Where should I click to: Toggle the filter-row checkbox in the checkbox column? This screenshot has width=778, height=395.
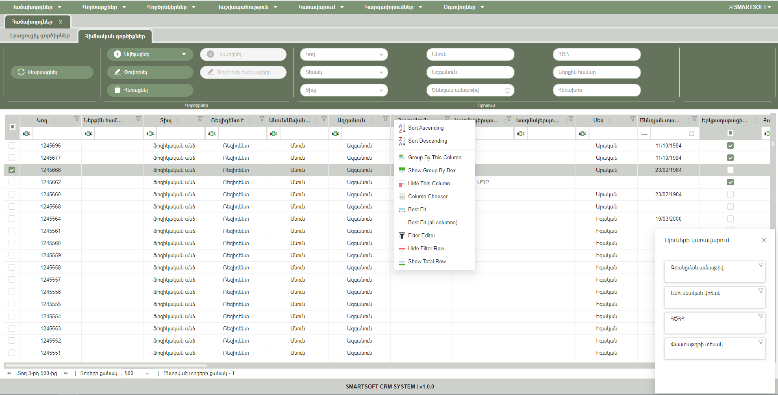(x=730, y=133)
